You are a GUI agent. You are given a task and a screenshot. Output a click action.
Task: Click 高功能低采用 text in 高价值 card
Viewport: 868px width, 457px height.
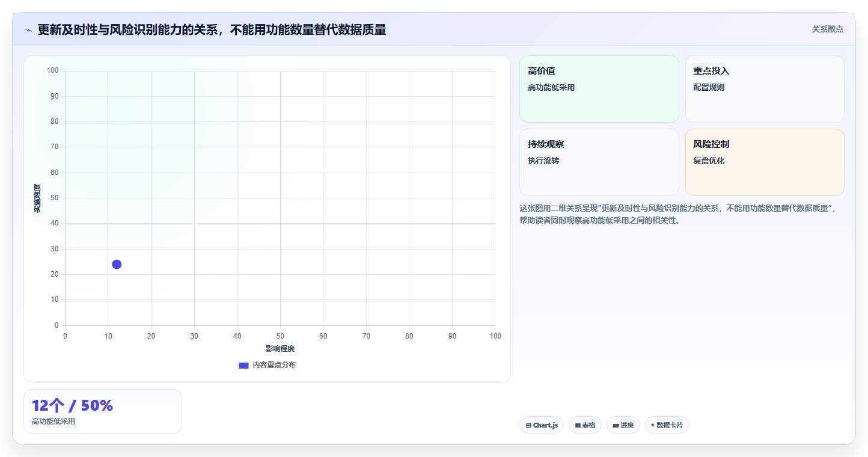[x=551, y=87]
